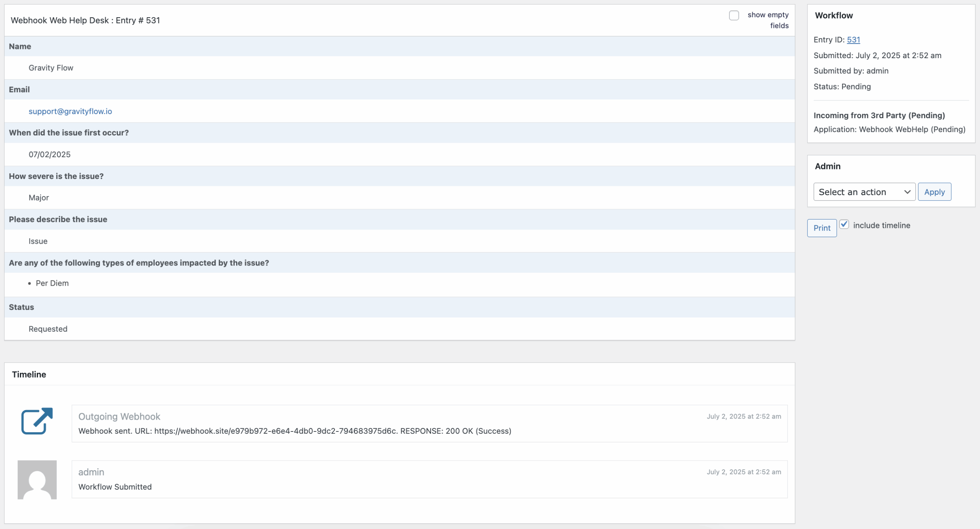The height and width of the screenshot is (529, 980).
Task: Click the Webhook Web Help Desk entry title
Action: (85, 20)
